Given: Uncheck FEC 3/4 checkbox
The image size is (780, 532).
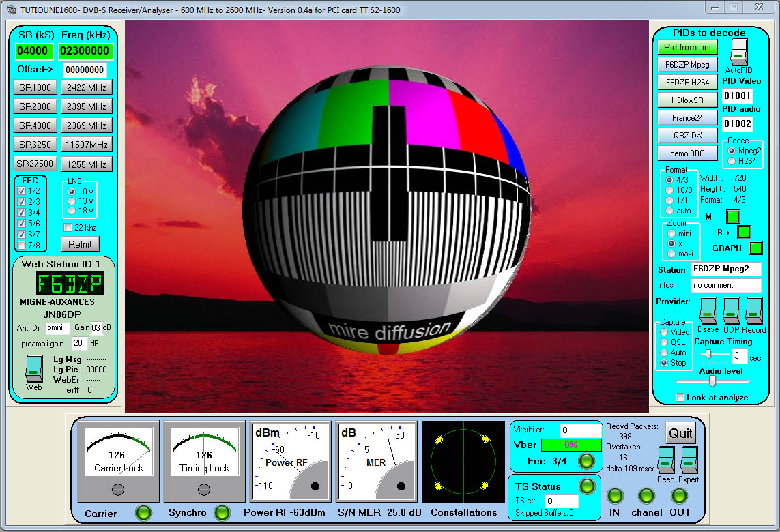Looking at the screenshot, I should [x=21, y=212].
